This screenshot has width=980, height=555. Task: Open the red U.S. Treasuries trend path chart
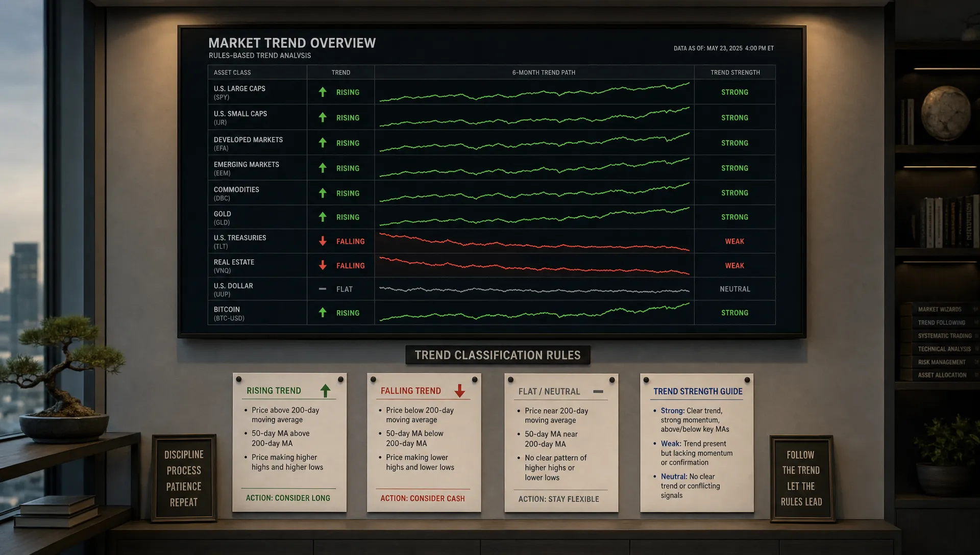coord(534,242)
